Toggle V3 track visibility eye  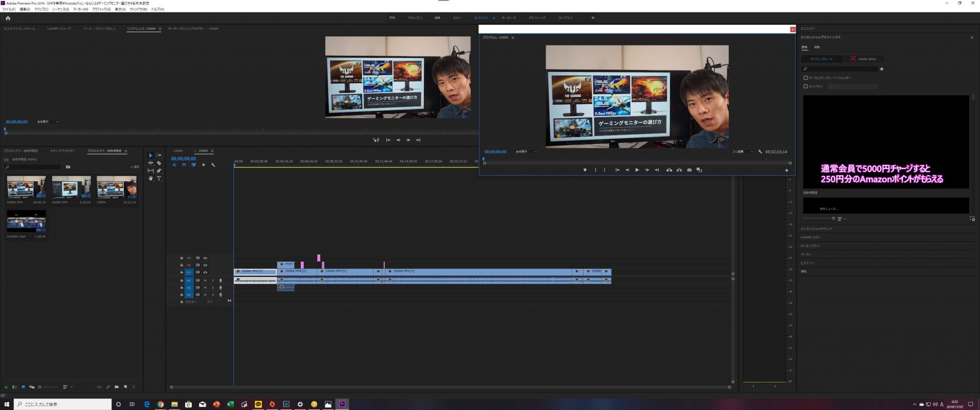(x=205, y=258)
